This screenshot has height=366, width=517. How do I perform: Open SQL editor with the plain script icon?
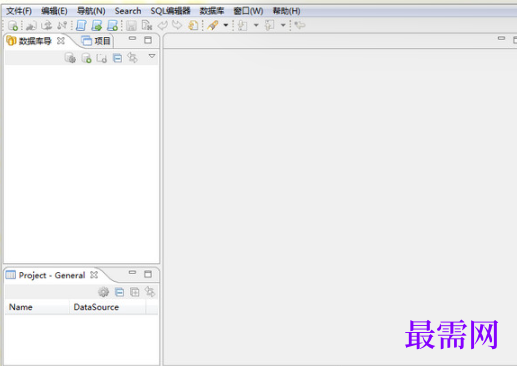pyautogui.click(x=81, y=25)
